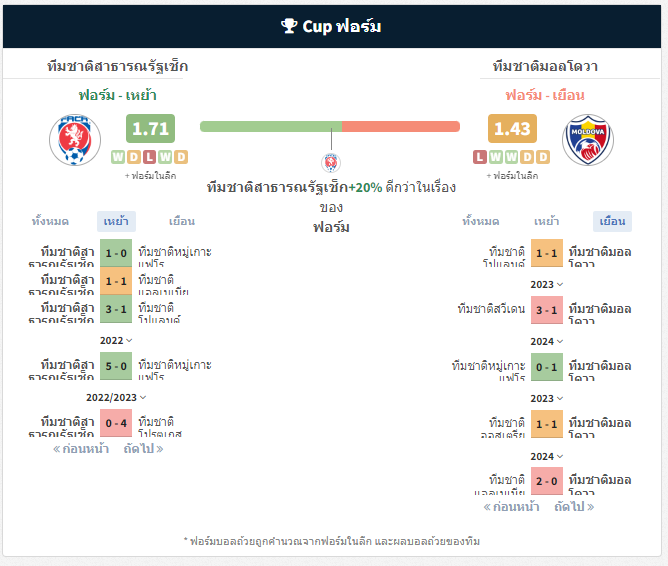Expand the 2022/2023 season dropdown on the left
668x566 pixels.
(x=116, y=397)
